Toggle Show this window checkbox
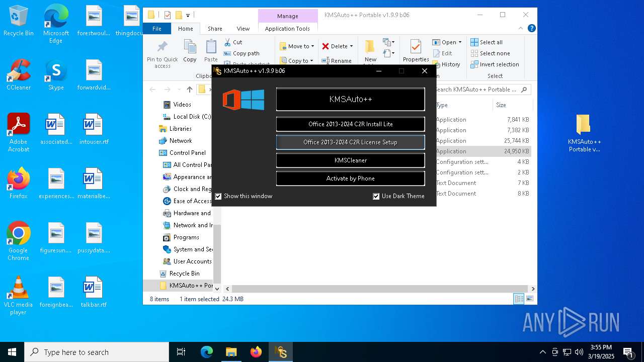The width and height of the screenshot is (644, 362). [x=218, y=196]
